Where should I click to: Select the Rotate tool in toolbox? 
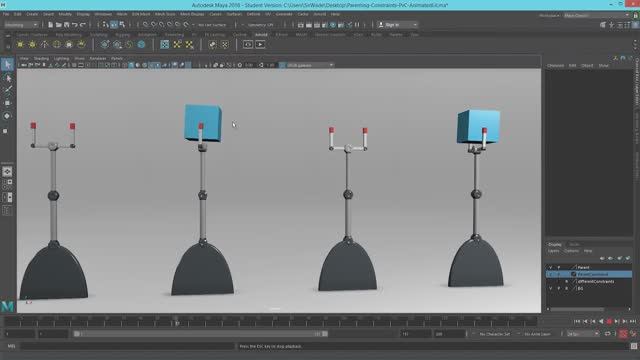[7, 116]
